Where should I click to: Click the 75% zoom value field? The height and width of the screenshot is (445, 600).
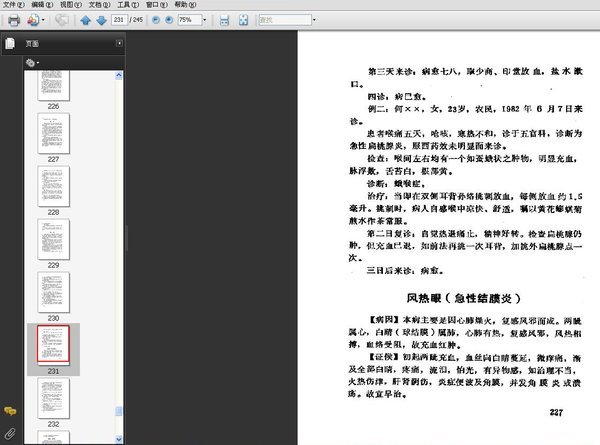(x=189, y=20)
